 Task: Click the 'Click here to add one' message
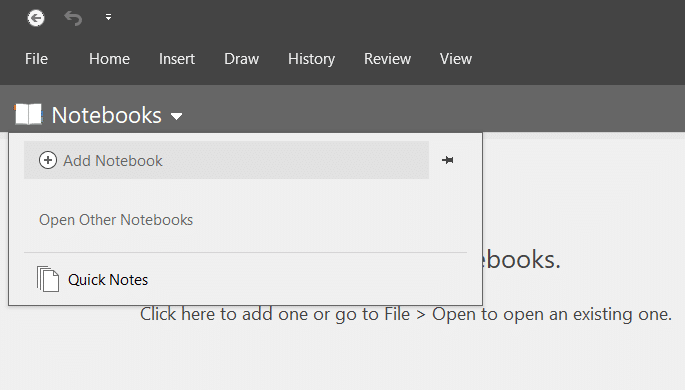(405, 314)
